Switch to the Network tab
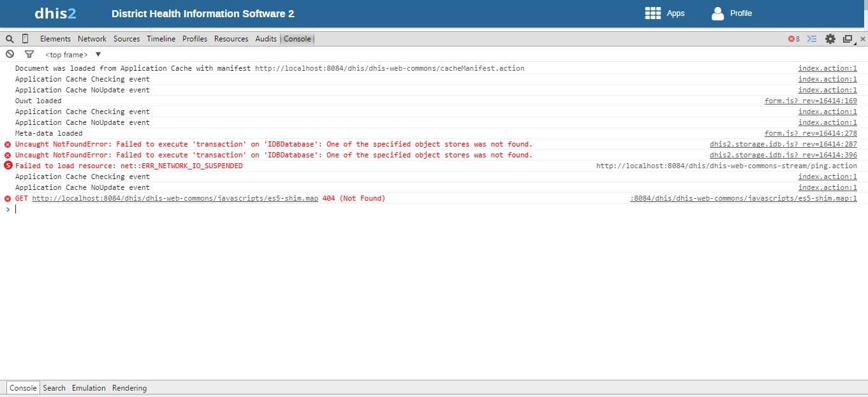Image resolution: width=868 pixels, height=397 pixels. pyautogui.click(x=92, y=39)
